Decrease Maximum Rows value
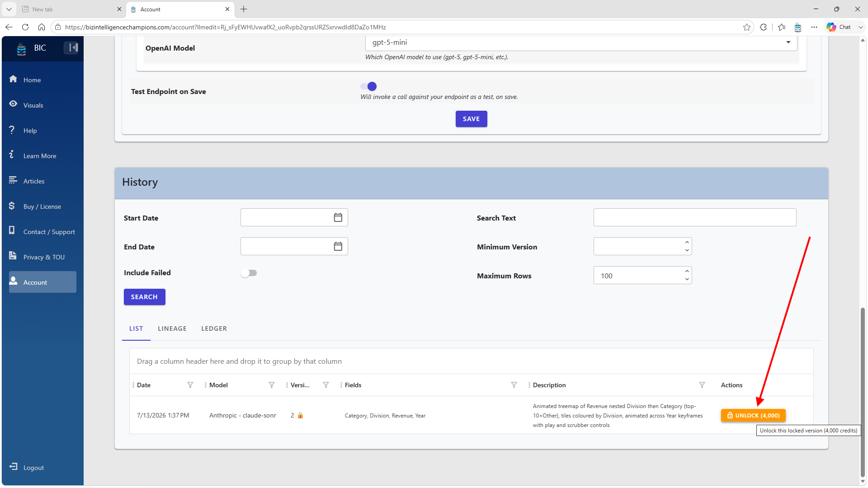 [687, 279]
